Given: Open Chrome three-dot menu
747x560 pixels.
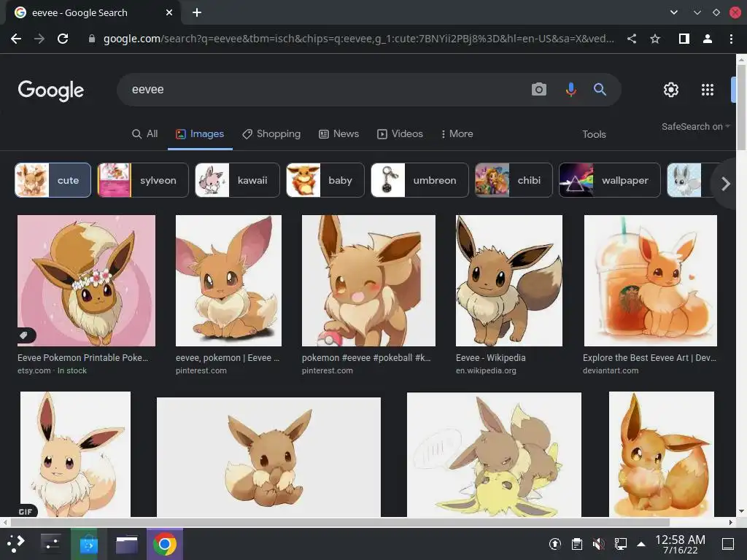Looking at the screenshot, I should 731,39.
